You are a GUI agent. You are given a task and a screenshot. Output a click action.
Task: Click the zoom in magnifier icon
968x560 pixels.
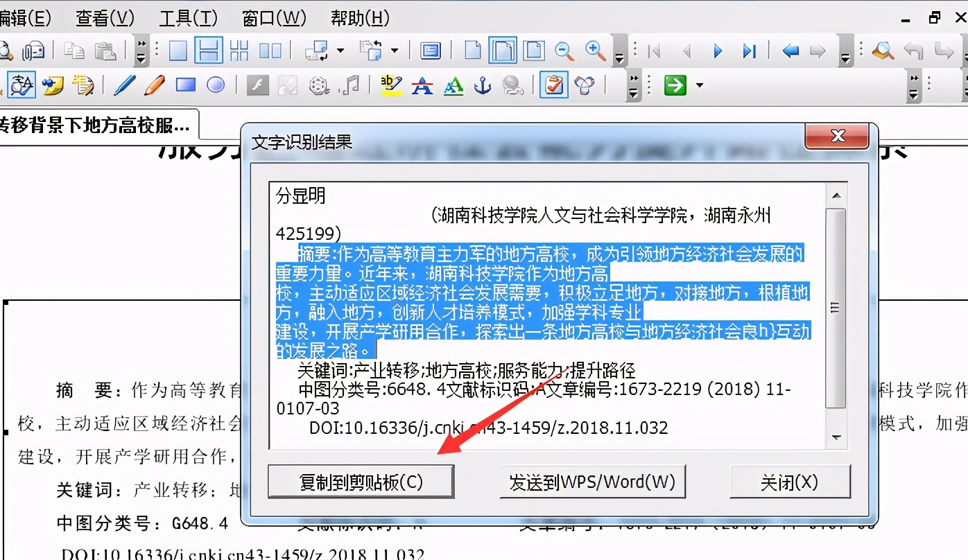coord(595,51)
